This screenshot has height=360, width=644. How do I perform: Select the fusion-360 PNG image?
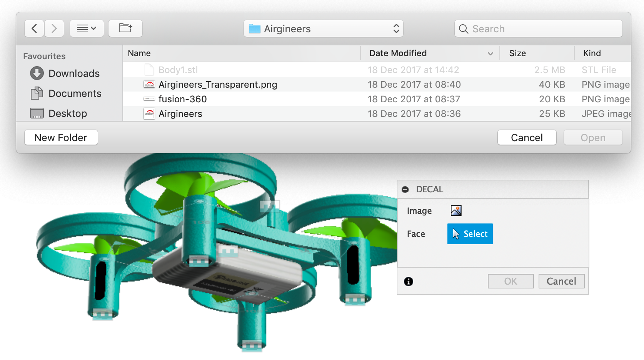tap(182, 99)
